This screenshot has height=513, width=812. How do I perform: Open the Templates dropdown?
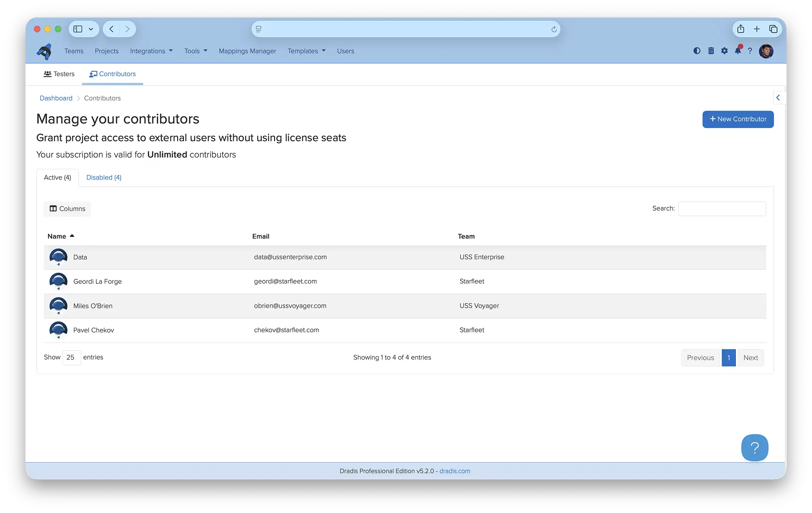(307, 51)
